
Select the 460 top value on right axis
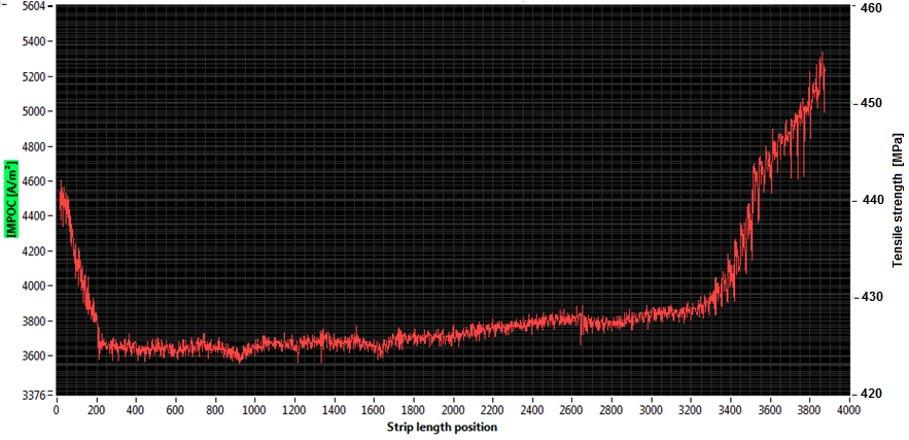870,8
